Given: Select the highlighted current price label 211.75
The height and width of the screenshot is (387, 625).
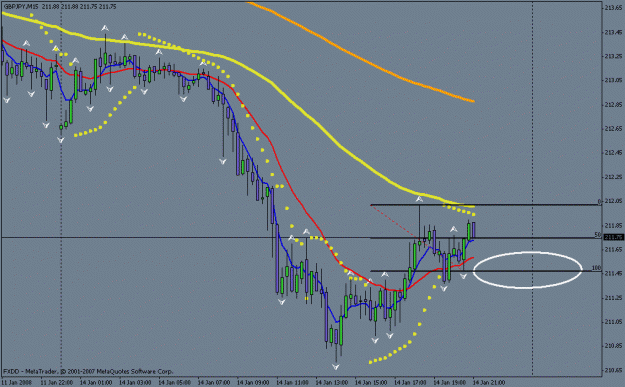Looking at the screenshot, I should [613, 237].
